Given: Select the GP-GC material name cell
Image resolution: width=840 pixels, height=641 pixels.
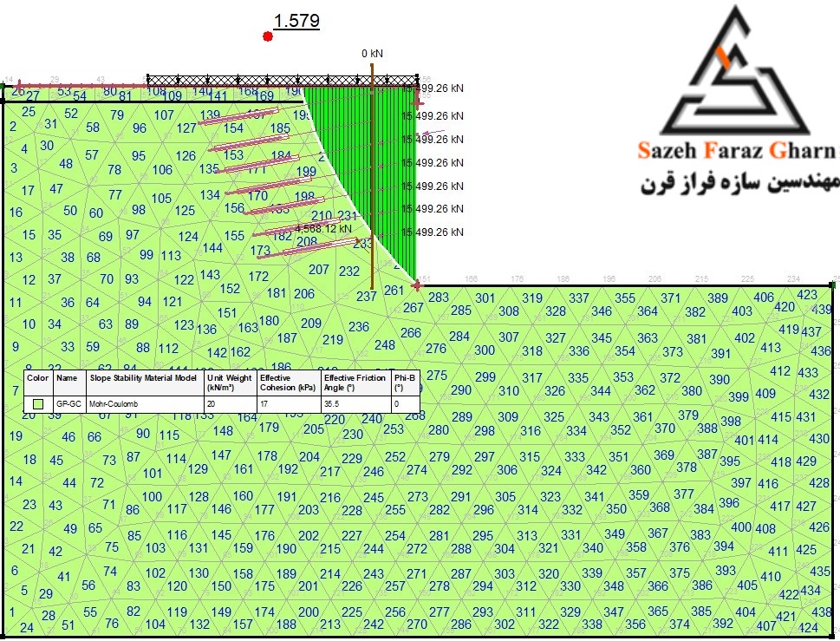Looking at the screenshot, I should pyautogui.click(x=68, y=404).
